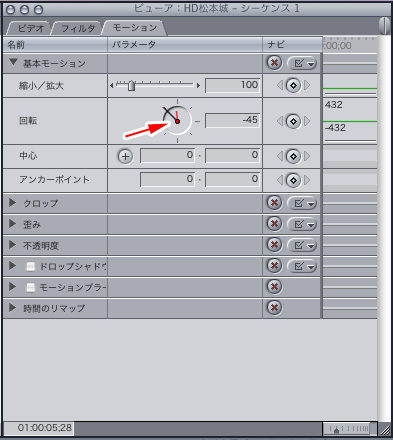Expand the 不透明度 section
Viewport: 393px width, 440px height.
coord(12,245)
